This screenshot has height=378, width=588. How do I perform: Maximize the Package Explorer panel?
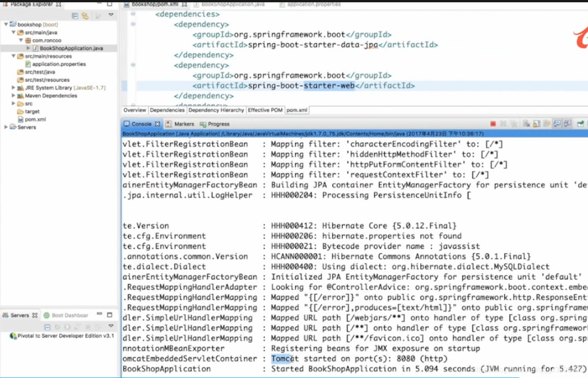[x=110, y=4]
